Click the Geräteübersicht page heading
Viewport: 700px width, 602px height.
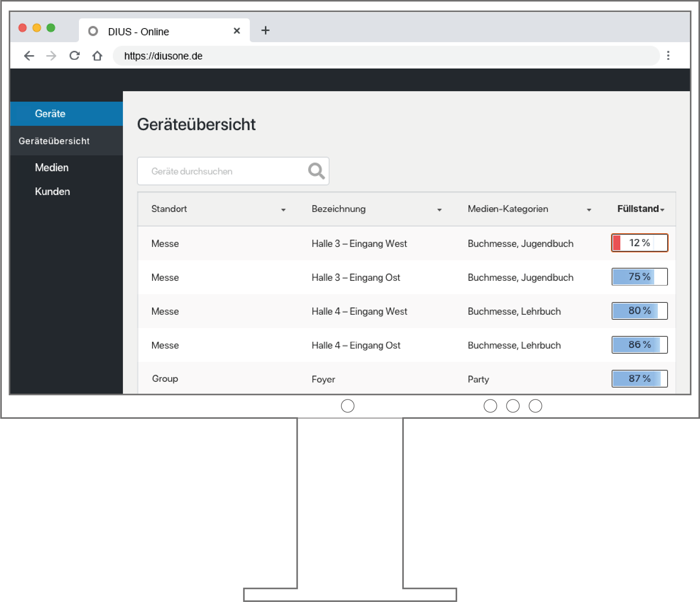[196, 124]
